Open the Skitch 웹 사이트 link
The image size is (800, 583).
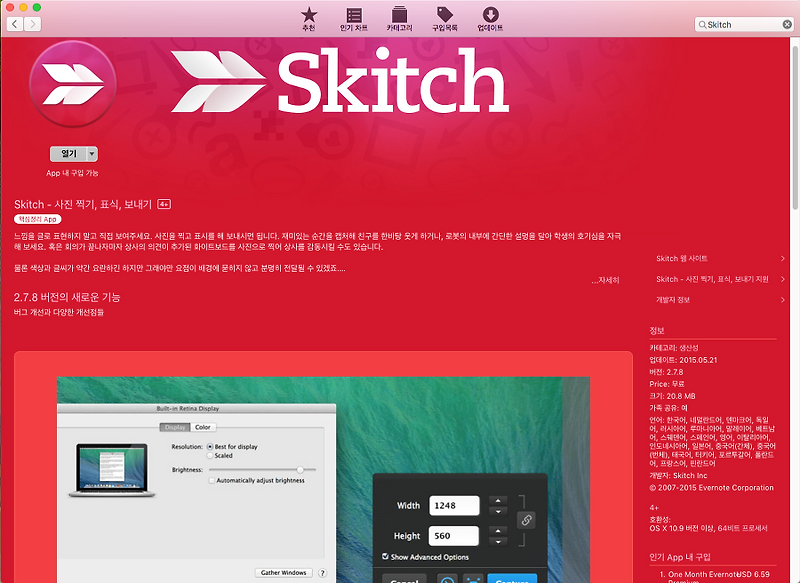coord(682,259)
